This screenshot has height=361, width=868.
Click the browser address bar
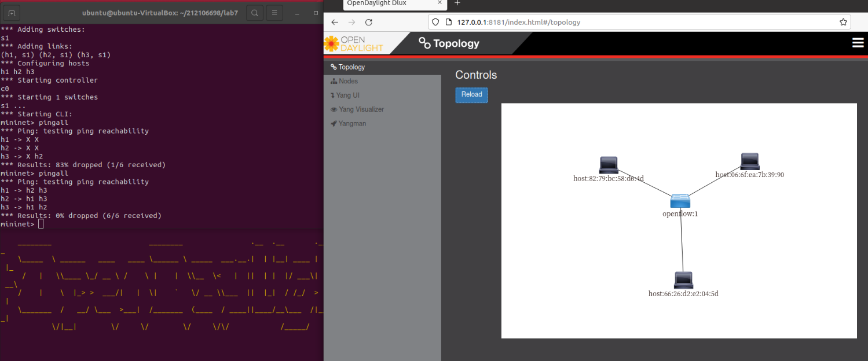[x=640, y=22]
